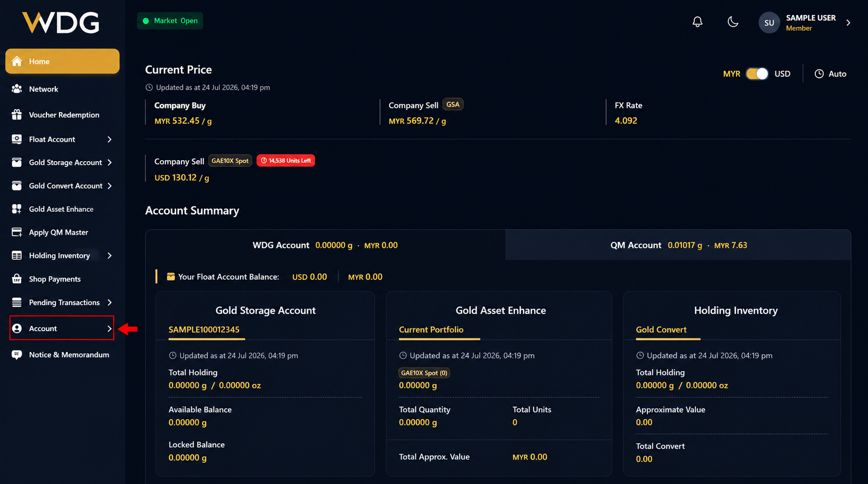Click the Home house icon
This screenshot has height=484, width=868.
pos(17,61)
